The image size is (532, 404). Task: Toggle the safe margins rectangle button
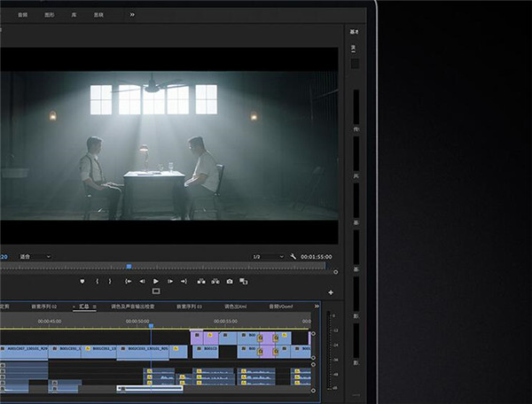156,291
